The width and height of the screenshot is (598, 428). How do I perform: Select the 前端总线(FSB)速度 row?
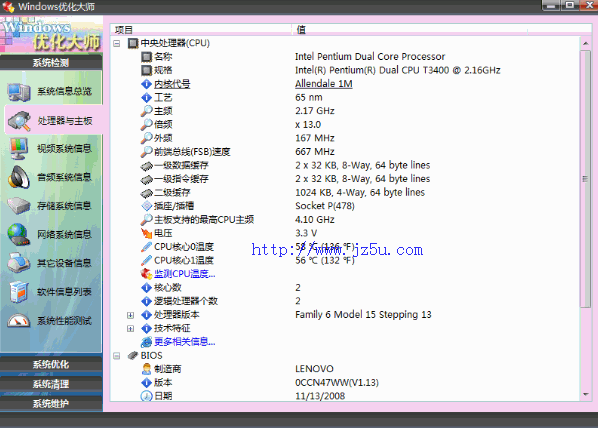[x=345, y=152]
